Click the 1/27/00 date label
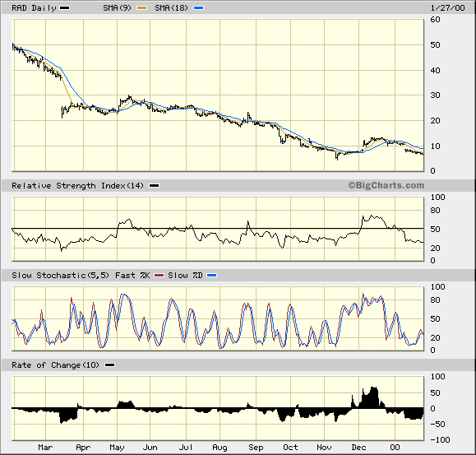This screenshot has height=455, width=476. [x=447, y=8]
